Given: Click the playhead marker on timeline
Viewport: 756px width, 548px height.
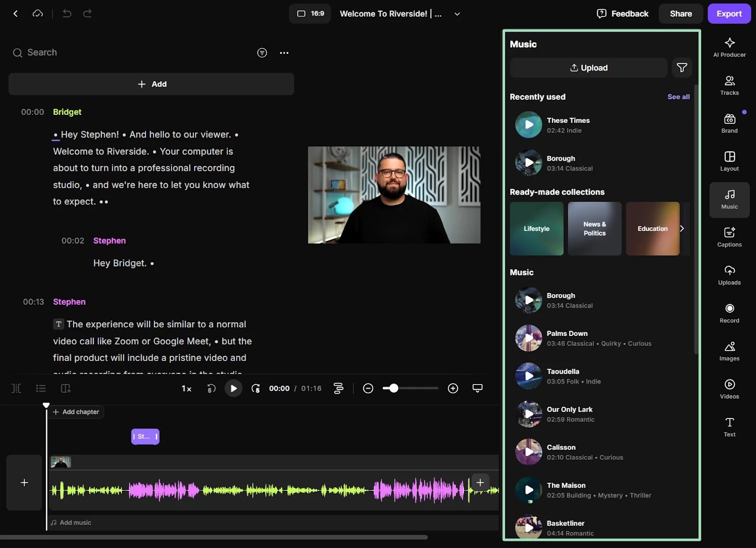Looking at the screenshot, I should coord(46,405).
